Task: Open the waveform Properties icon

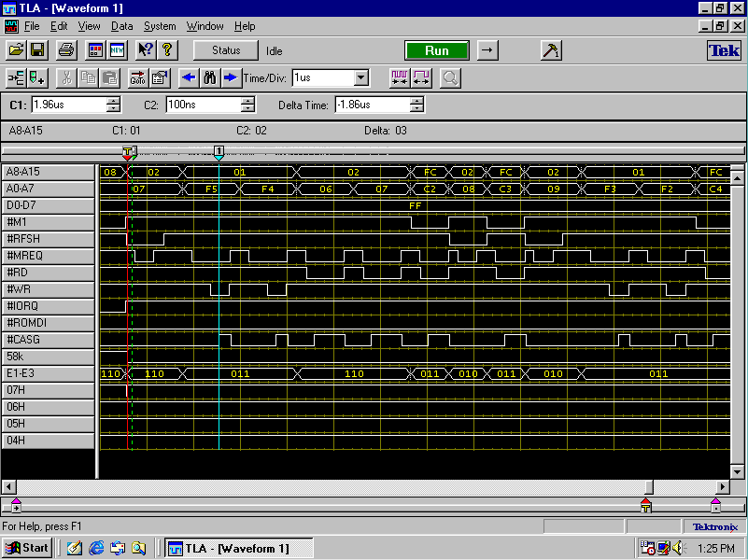Action: tap(160, 77)
